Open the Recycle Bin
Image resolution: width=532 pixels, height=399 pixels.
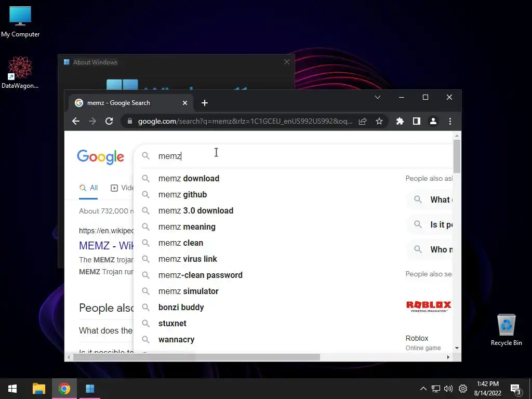click(506, 330)
